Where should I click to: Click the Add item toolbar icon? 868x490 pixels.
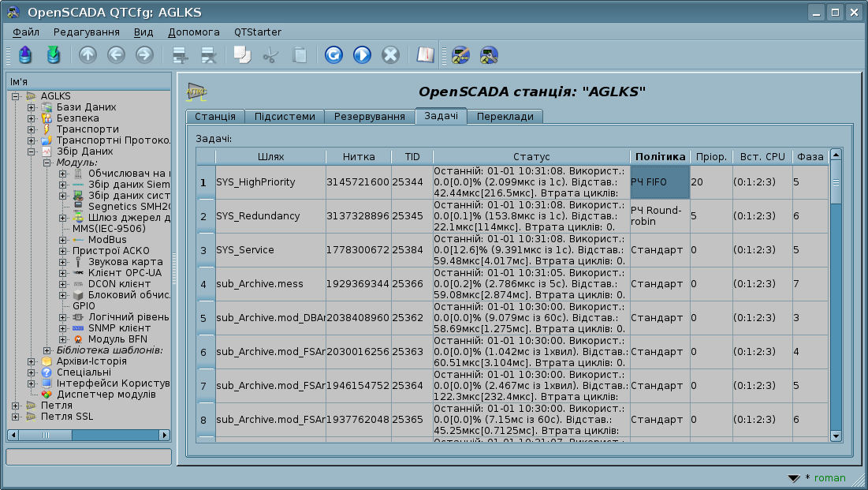click(181, 55)
